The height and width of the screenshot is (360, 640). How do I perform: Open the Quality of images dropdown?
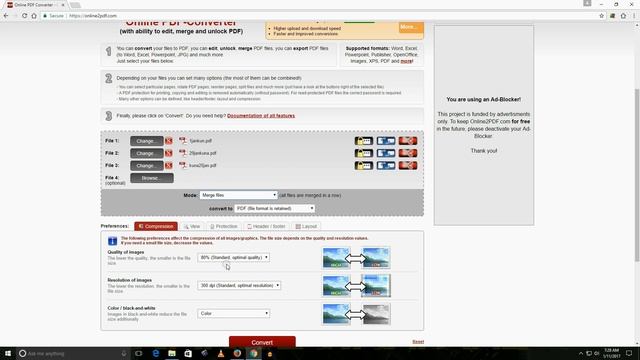[233, 258]
